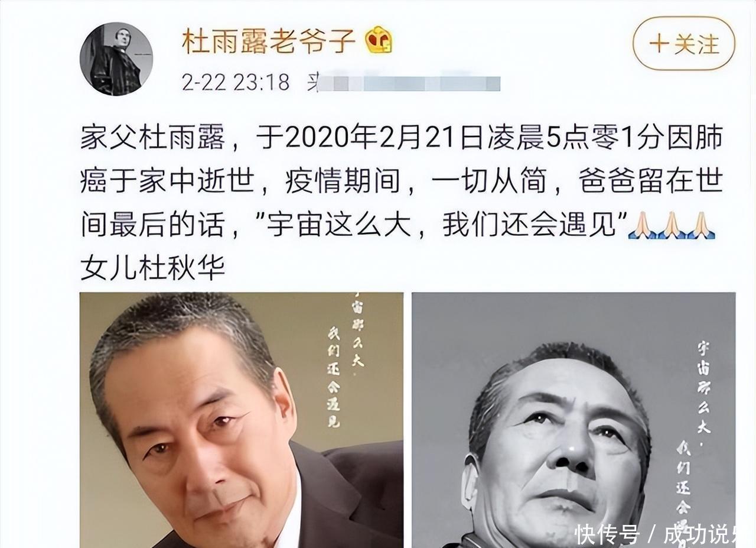756x548 pixels.
Task: Click the signature line 女儿杜秋华
Action: coord(153,269)
